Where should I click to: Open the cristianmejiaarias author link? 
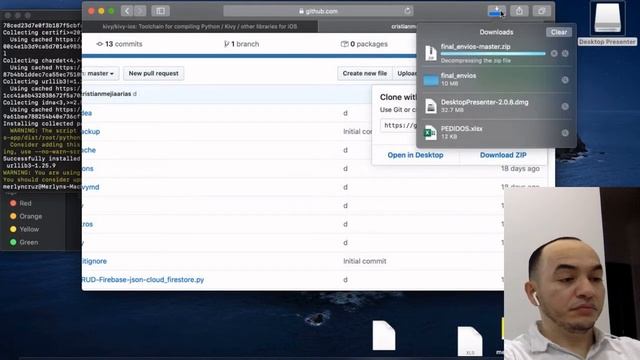tap(107, 94)
